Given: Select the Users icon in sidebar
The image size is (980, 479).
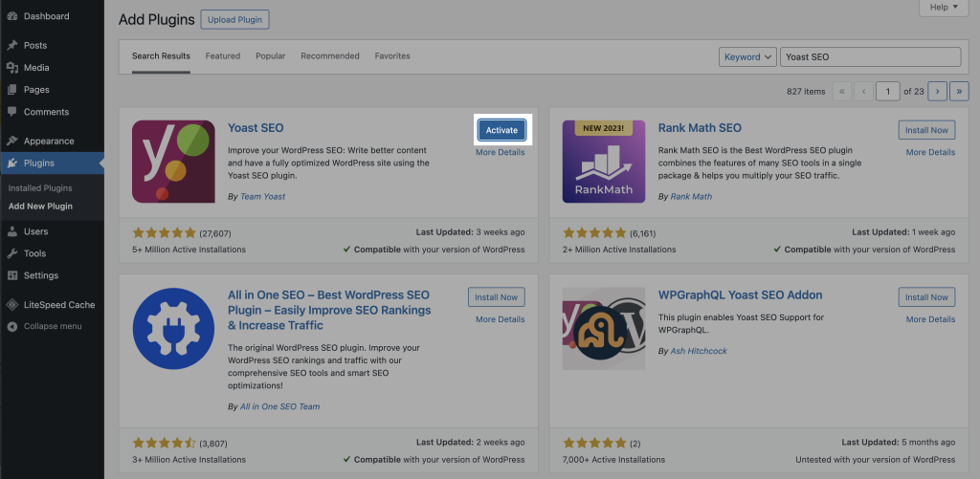Looking at the screenshot, I should click(11, 231).
